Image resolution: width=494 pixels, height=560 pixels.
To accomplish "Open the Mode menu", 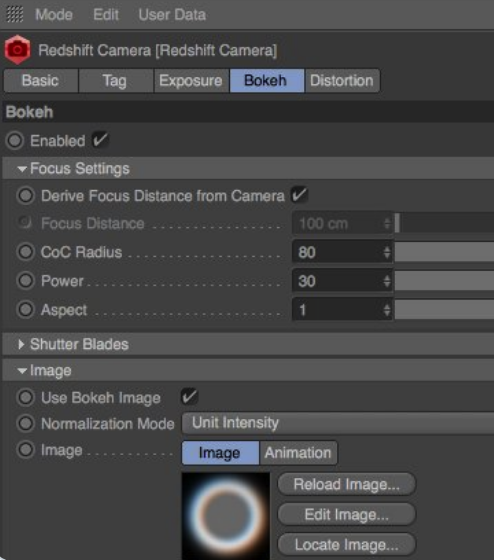I will click(x=54, y=15).
